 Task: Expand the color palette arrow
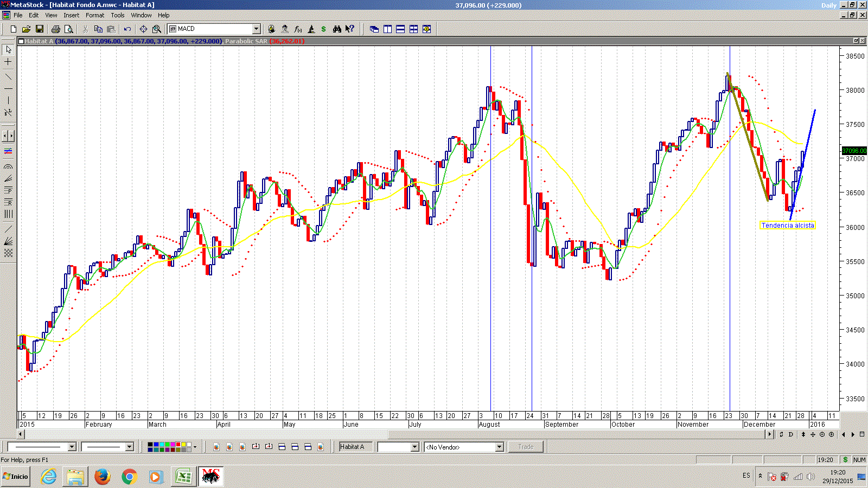[x=195, y=447]
